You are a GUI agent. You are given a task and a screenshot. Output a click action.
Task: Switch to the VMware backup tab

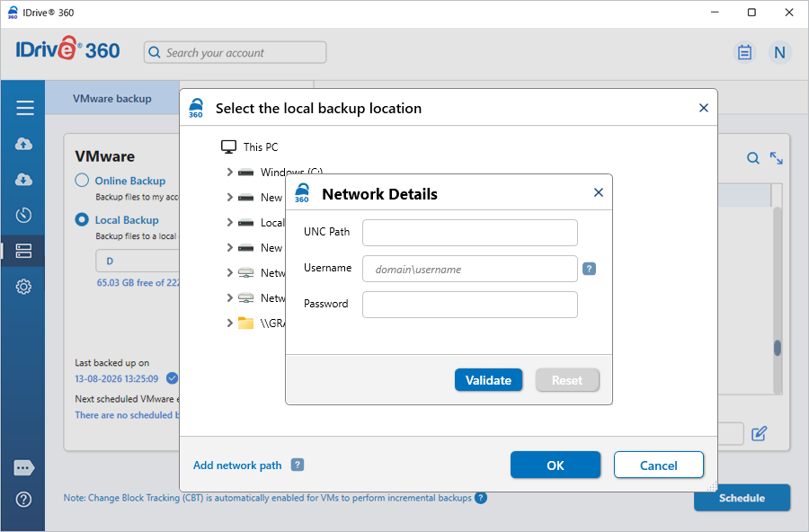[112, 98]
